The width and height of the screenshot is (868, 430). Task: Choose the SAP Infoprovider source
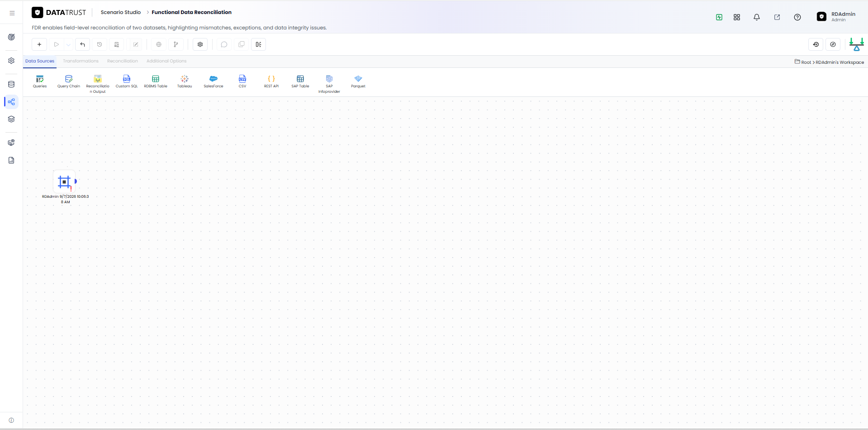coord(329,84)
